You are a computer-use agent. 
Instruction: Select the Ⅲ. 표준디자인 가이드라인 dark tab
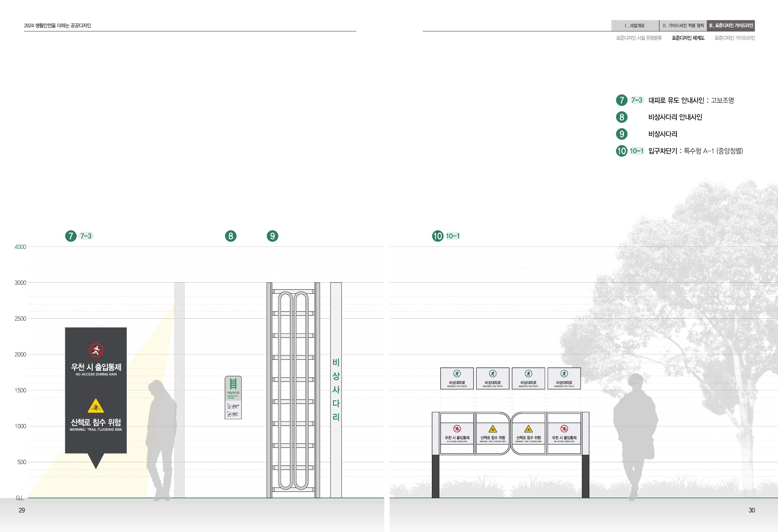pos(731,25)
